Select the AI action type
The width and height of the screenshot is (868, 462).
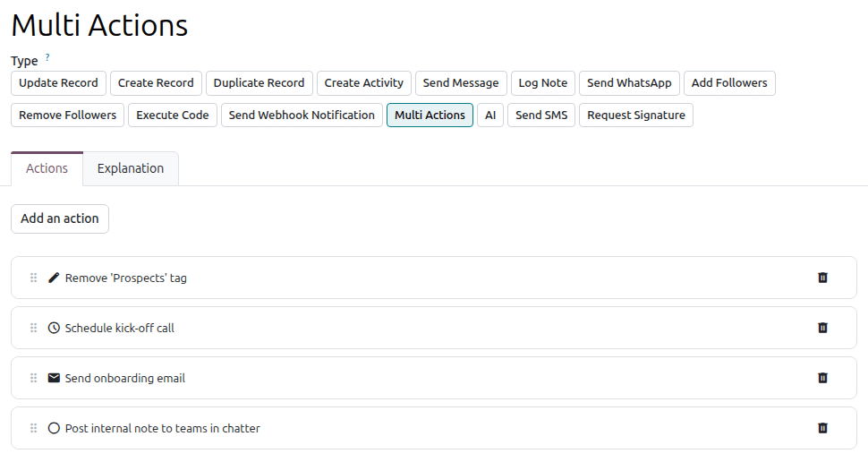point(489,115)
